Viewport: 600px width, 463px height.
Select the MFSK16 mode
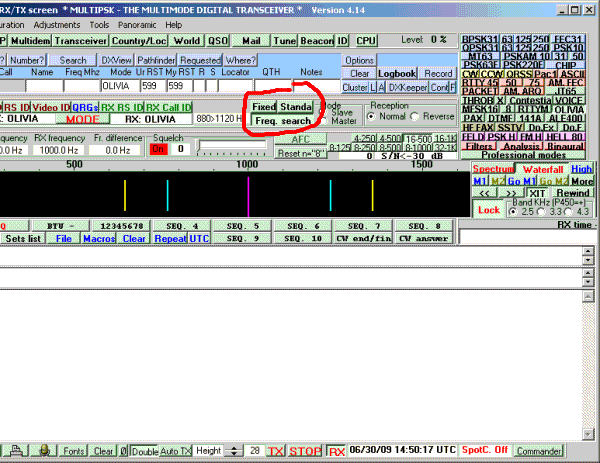[480, 109]
